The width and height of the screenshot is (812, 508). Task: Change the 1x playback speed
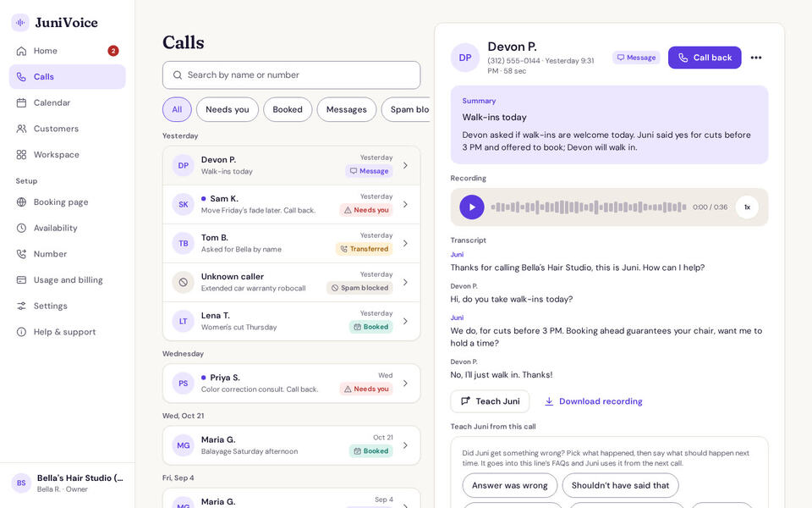[747, 207]
